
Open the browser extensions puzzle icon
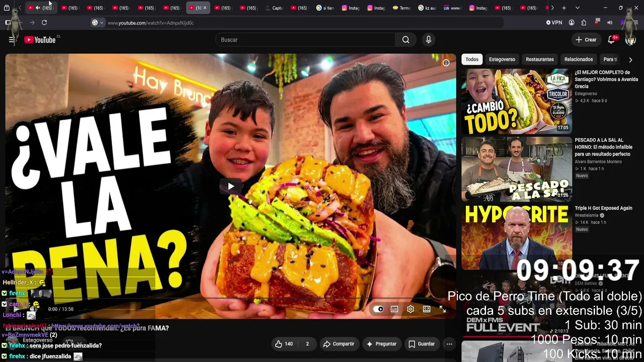584,23
